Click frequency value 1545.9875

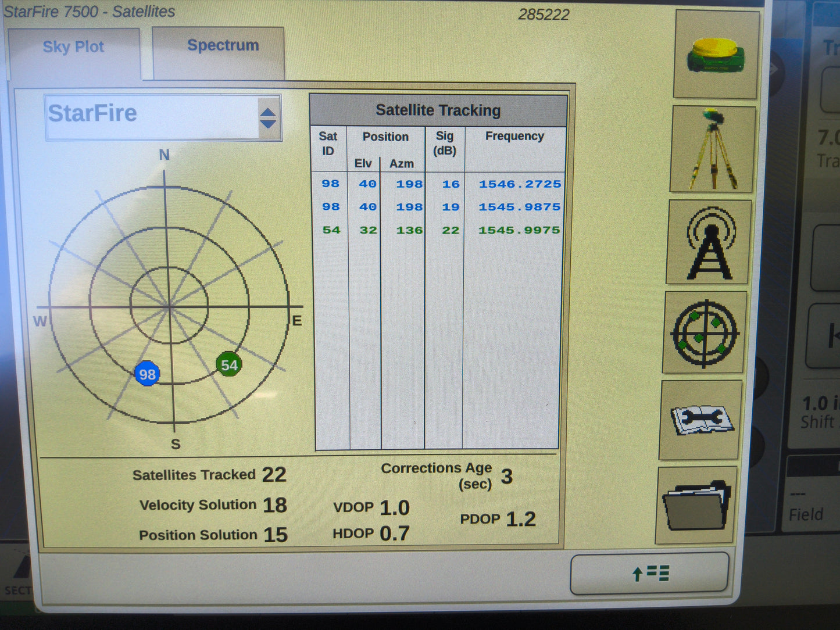tap(520, 207)
